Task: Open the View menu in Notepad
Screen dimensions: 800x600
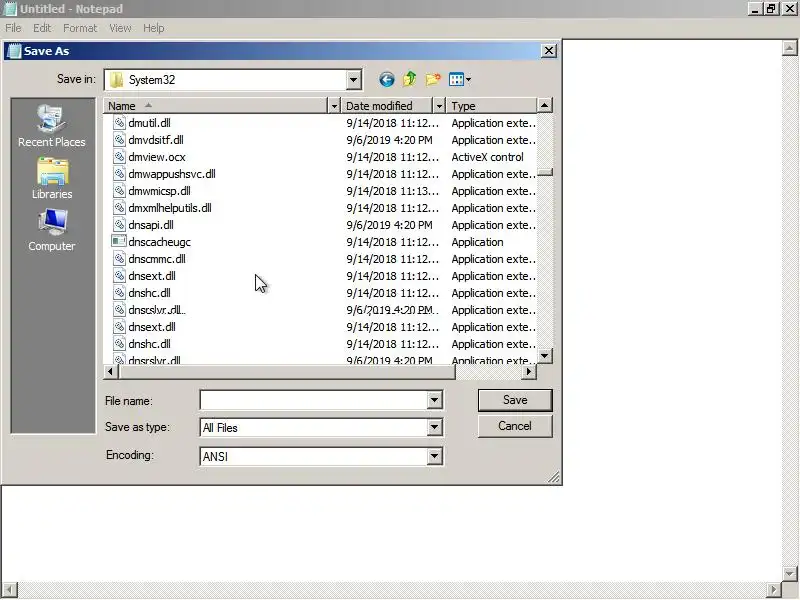Action: tap(120, 28)
